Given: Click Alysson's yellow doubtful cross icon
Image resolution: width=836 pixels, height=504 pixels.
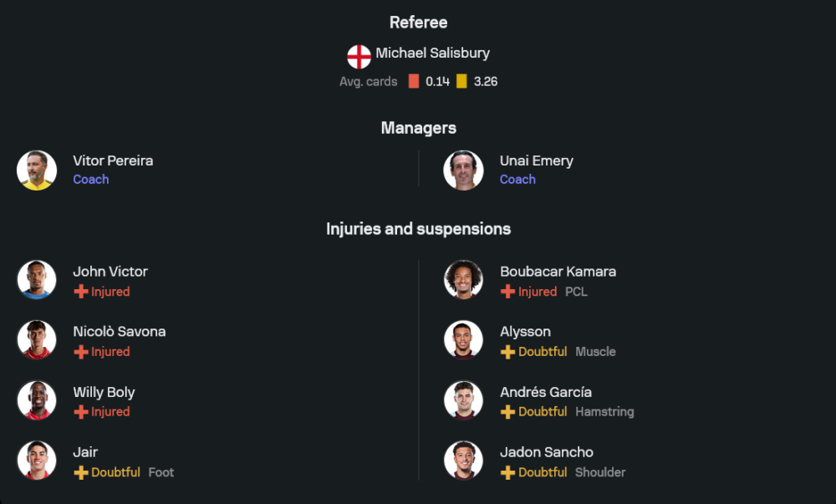Looking at the screenshot, I should (507, 352).
